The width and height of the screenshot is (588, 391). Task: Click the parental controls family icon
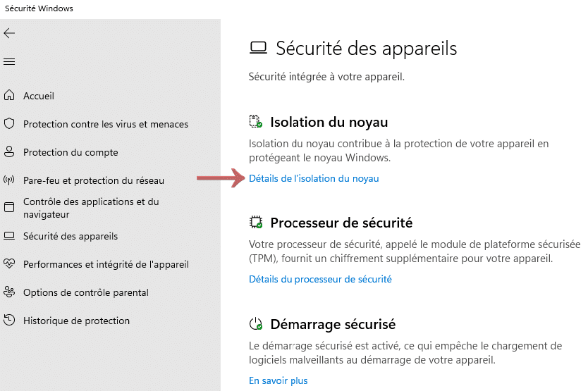tap(9, 292)
